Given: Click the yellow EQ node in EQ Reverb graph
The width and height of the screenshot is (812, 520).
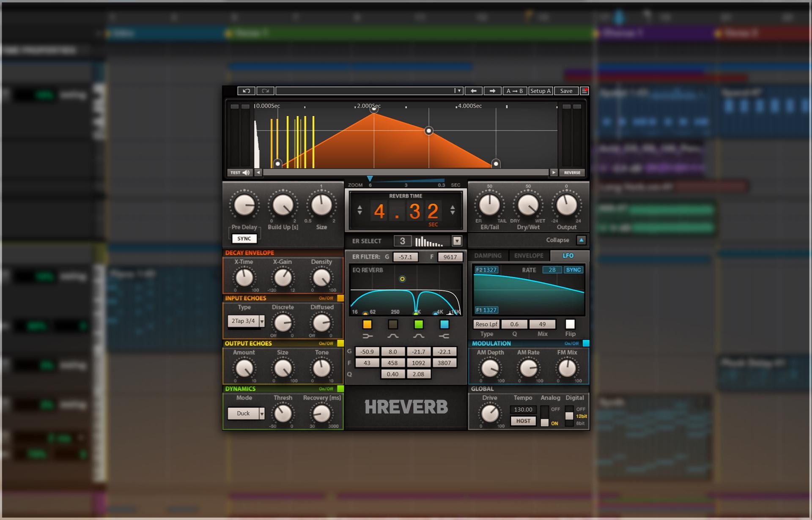Looking at the screenshot, I should tap(402, 279).
